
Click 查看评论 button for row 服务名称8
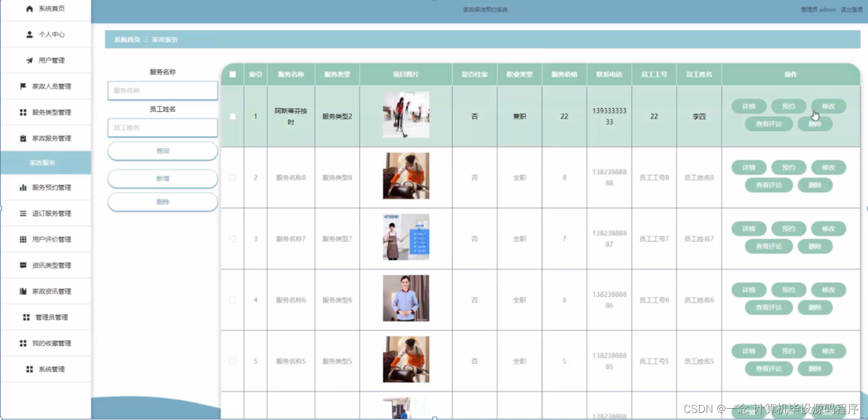pyautogui.click(x=769, y=185)
